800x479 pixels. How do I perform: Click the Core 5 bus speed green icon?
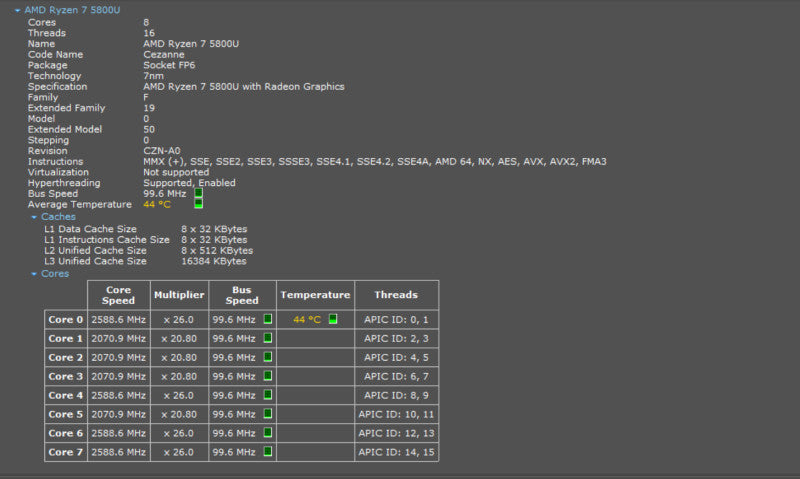[267, 414]
